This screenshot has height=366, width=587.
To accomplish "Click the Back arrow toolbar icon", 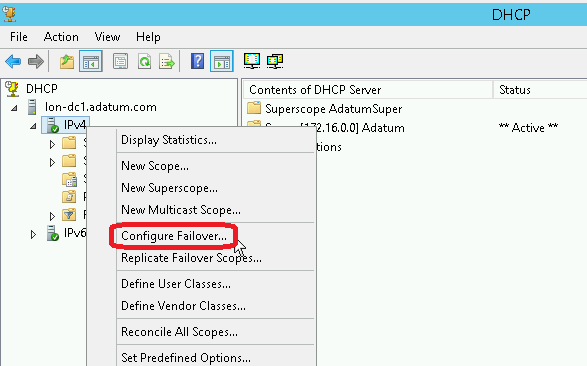I will 13,61.
